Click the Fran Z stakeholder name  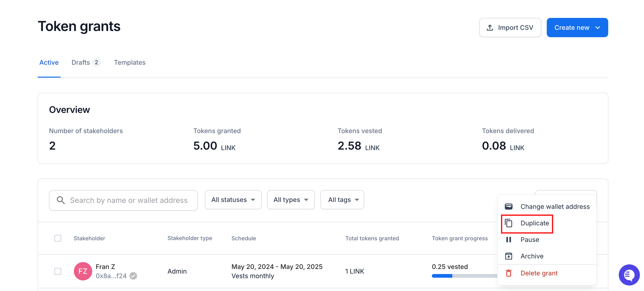click(105, 266)
